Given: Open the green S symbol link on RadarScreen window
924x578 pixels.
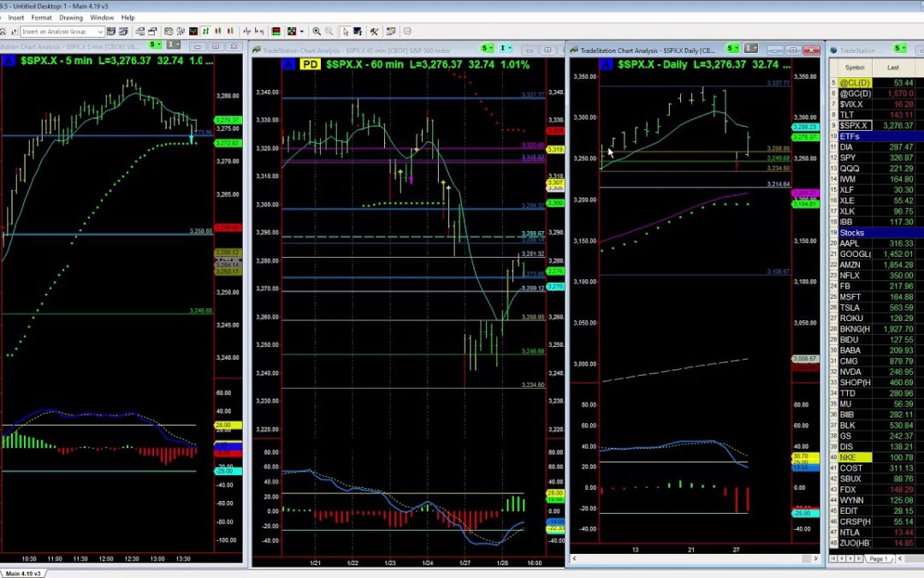Looking at the screenshot, I should (899, 48).
